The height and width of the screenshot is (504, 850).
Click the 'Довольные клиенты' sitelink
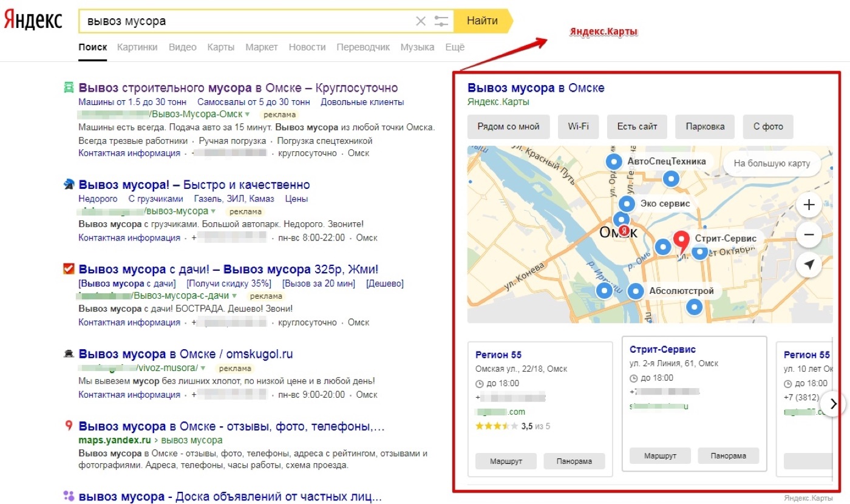pos(362,102)
